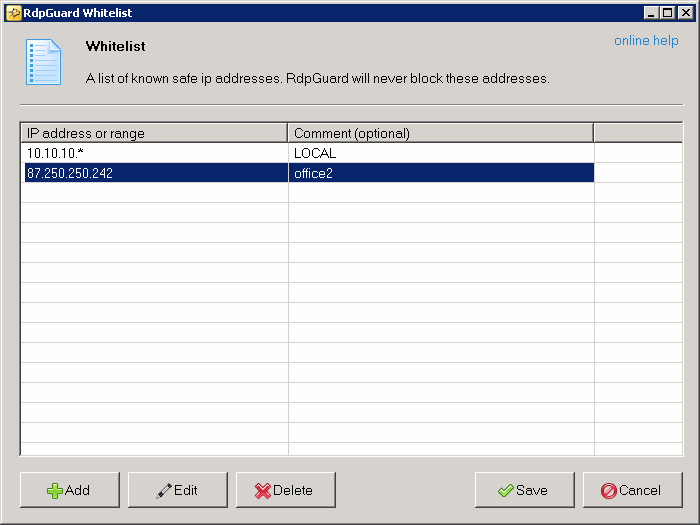Image resolution: width=700 pixels, height=525 pixels.
Task: Click the RdpGuard title bar icon
Action: [13, 13]
